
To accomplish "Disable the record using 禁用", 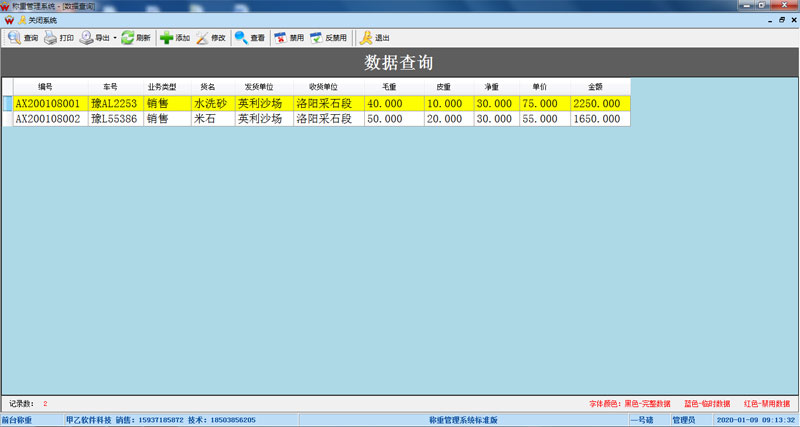I will click(288, 38).
